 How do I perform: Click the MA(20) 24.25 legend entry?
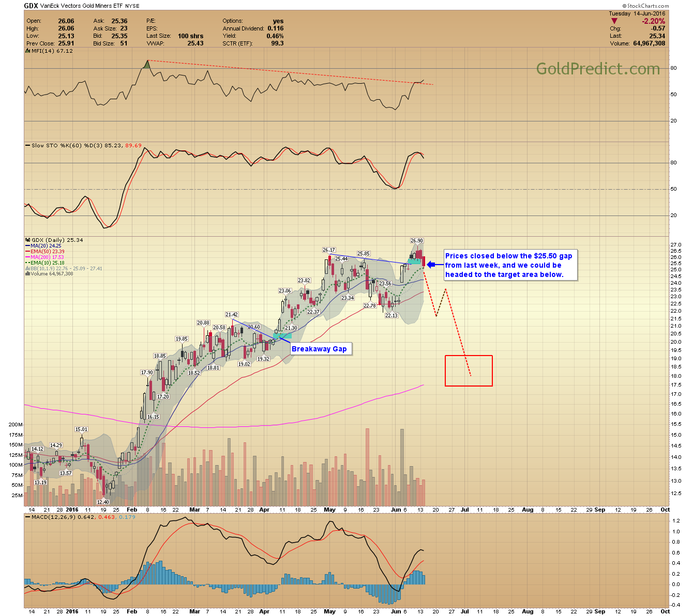pyautogui.click(x=43, y=246)
